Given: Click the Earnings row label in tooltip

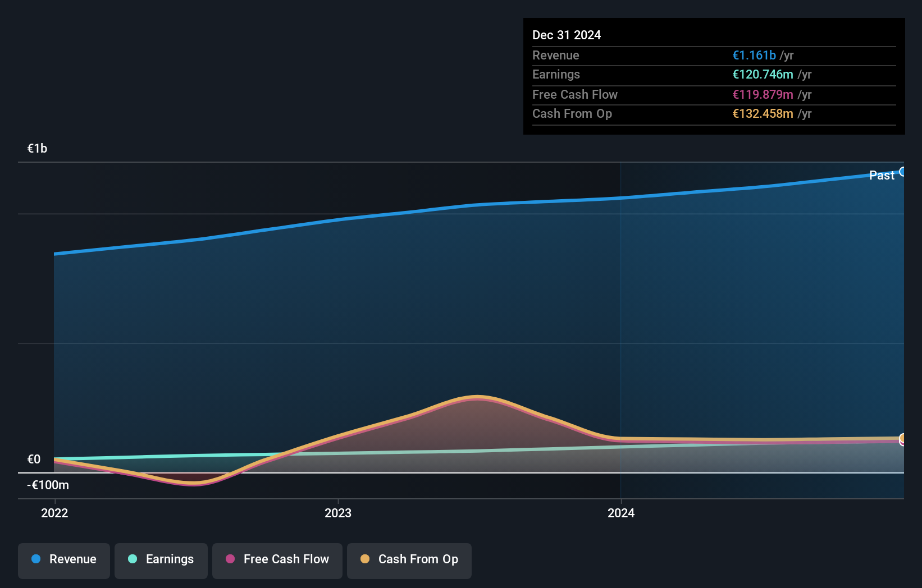Looking at the screenshot, I should [x=556, y=74].
